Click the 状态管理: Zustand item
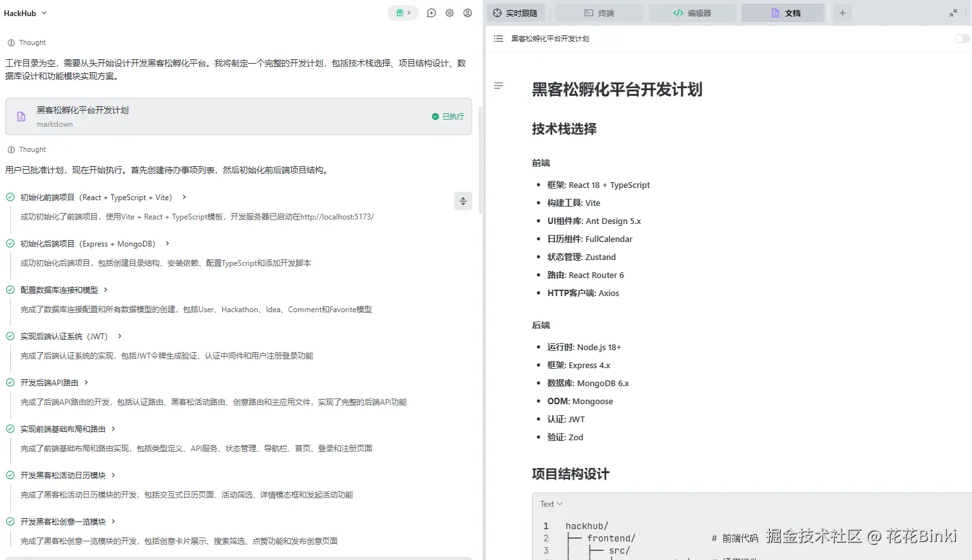Screen dimensions: 972x560 [x=582, y=257]
